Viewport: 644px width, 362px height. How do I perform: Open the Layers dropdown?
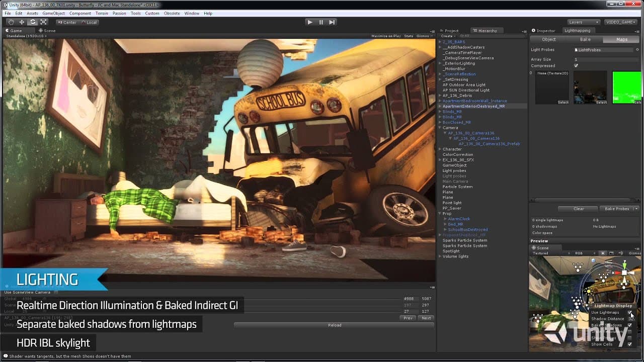tap(583, 22)
